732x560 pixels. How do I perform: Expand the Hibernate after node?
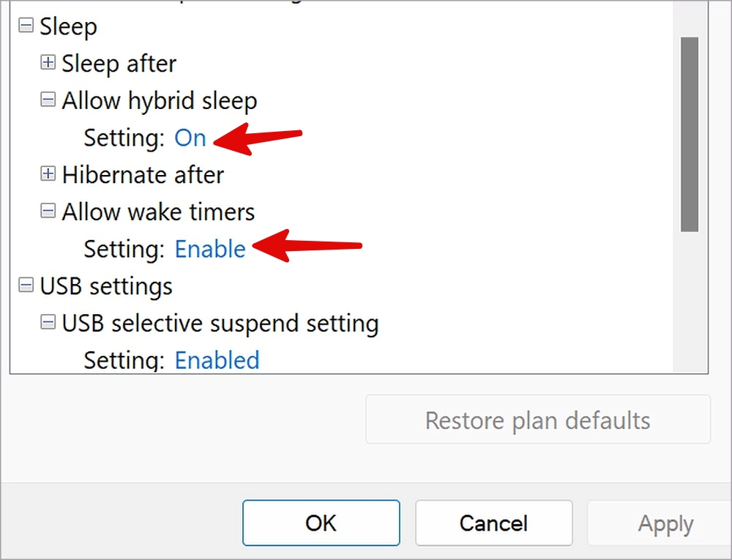click(x=48, y=173)
